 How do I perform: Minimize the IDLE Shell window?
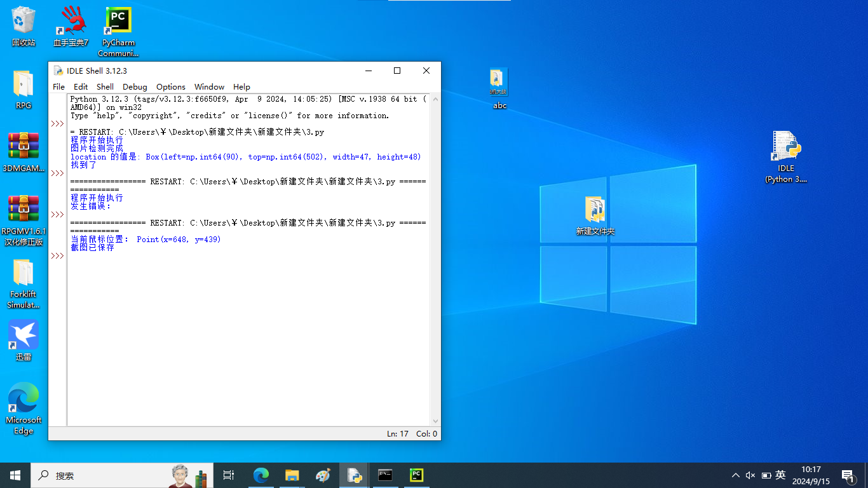pos(368,71)
